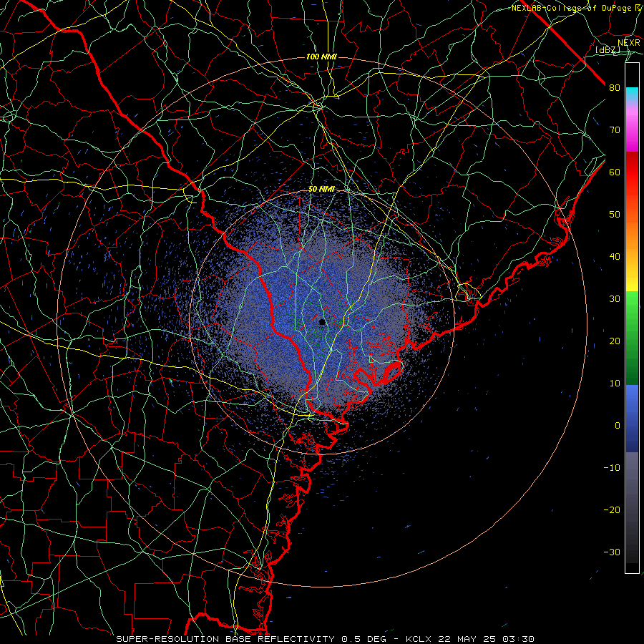Click the blue segment of the color bar
Viewport: 644px width, 644px height.
point(632,418)
